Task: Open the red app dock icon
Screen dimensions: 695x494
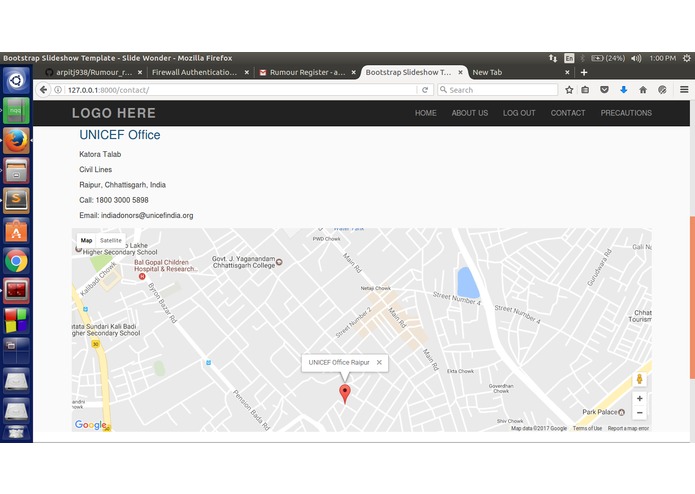Action: click(x=16, y=291)
